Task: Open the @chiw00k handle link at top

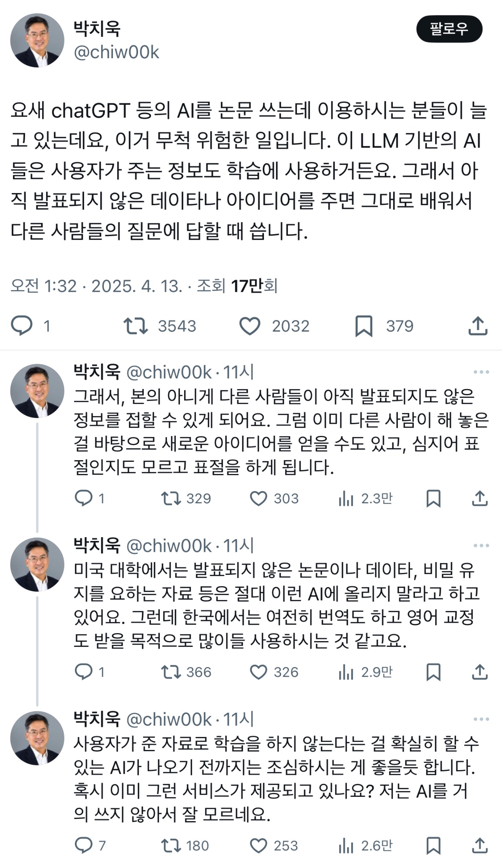Action: coord(116,52)
